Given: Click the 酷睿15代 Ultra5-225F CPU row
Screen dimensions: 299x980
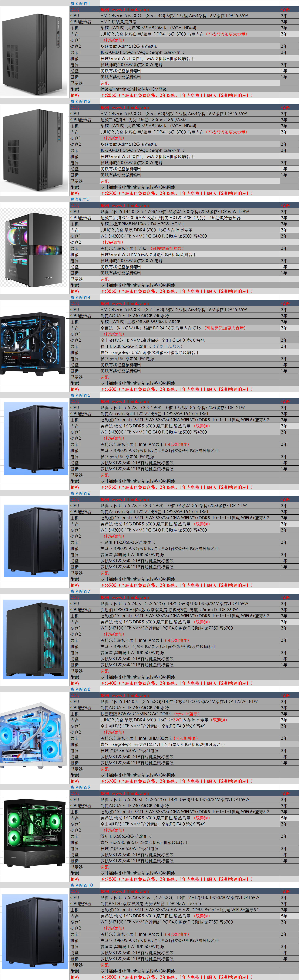Looking at the screenshot, I should (184, 506).
